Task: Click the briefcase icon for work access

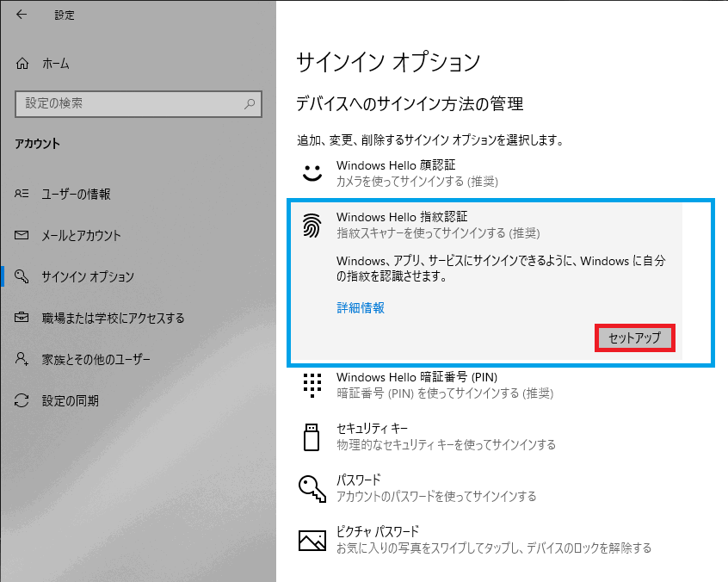Action: [x=22, y=318]
